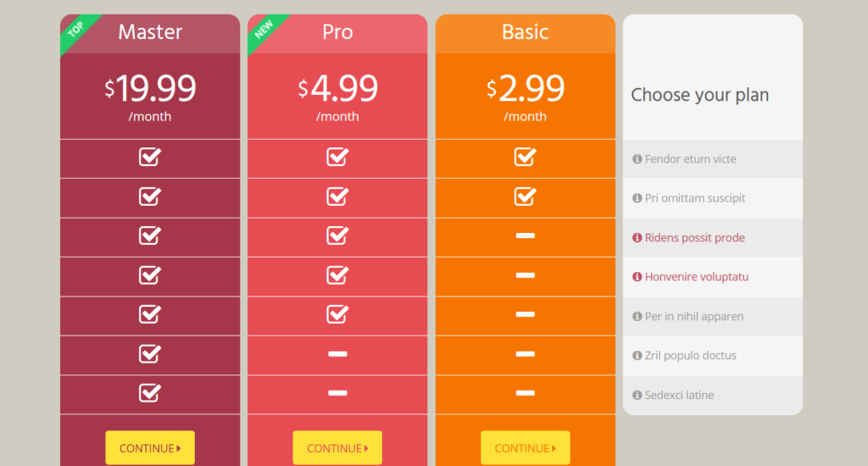Select the Basic plan header
The height and width of the screenshot is (466, 868).
[526, 32]
